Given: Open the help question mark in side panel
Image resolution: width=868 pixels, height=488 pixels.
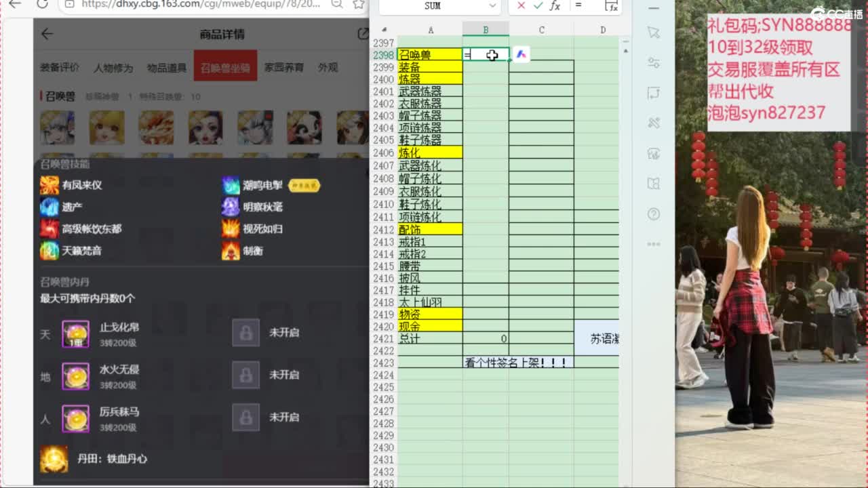Looking at the screenshot, I should [654, 214].
